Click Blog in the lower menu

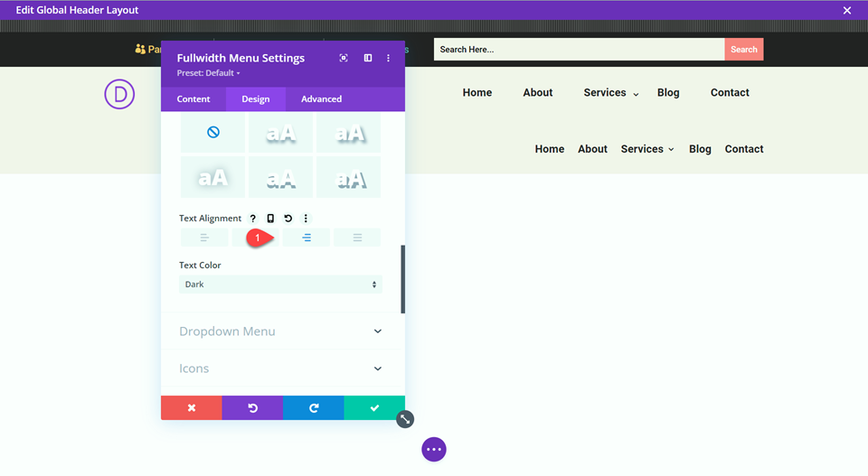click(x=700, y=149)
